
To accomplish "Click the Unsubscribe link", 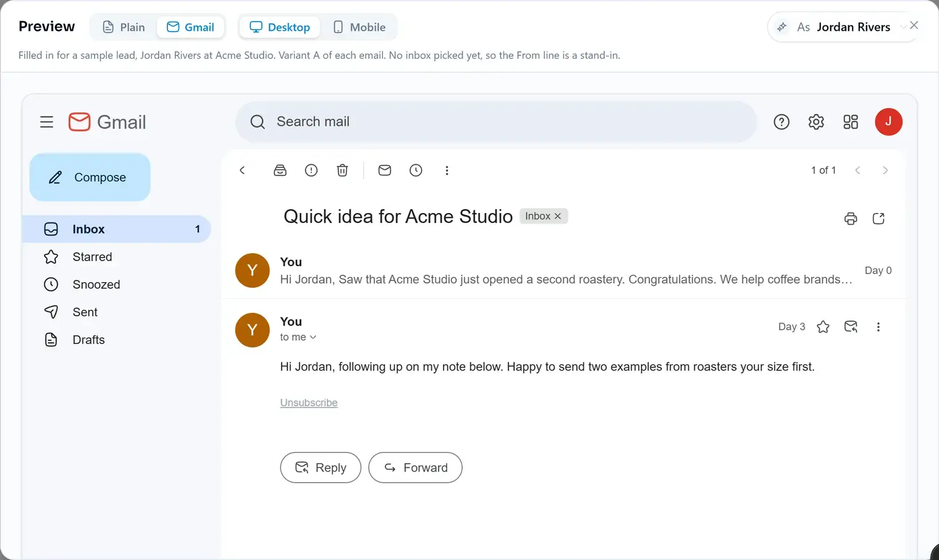I will tap(309, 403).
